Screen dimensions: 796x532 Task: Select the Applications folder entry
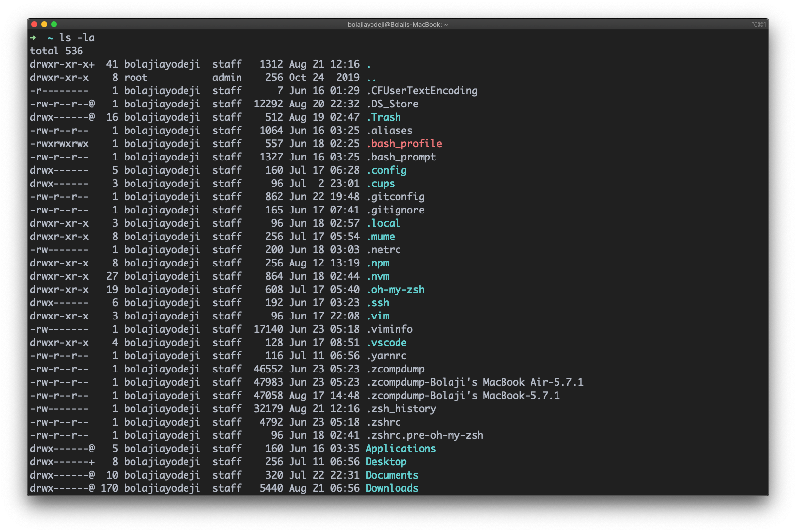pos(400,448)
